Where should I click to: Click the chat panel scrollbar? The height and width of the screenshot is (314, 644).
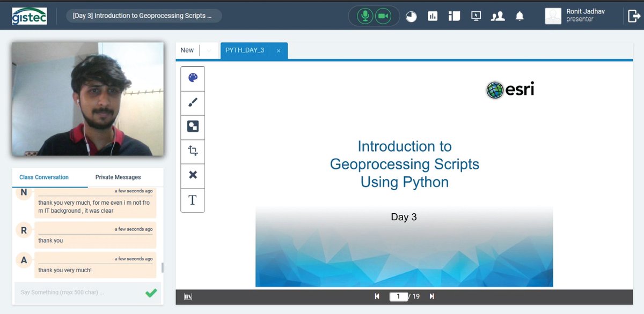coord(162,267)
